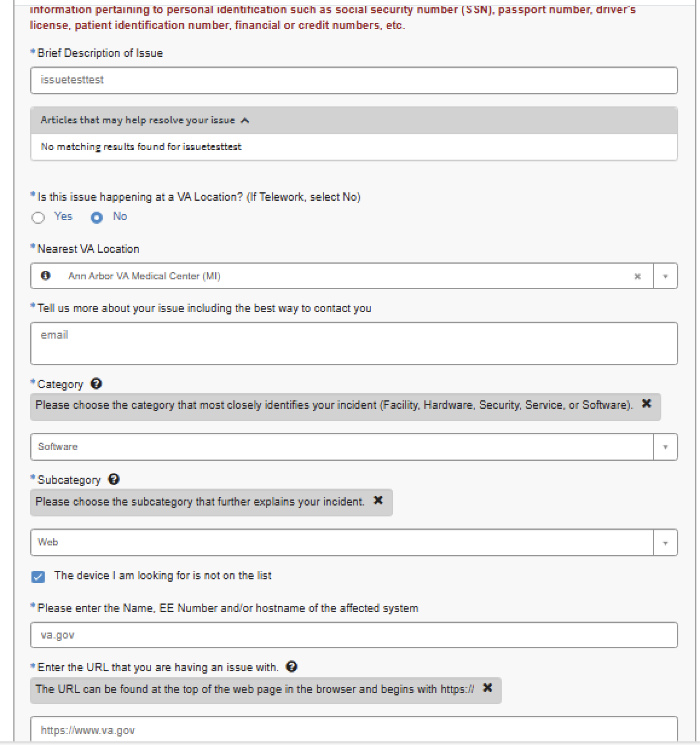The width and height of the screenshot is (700, 745).
Task: Click the URL input field
Action: point(354,730)
